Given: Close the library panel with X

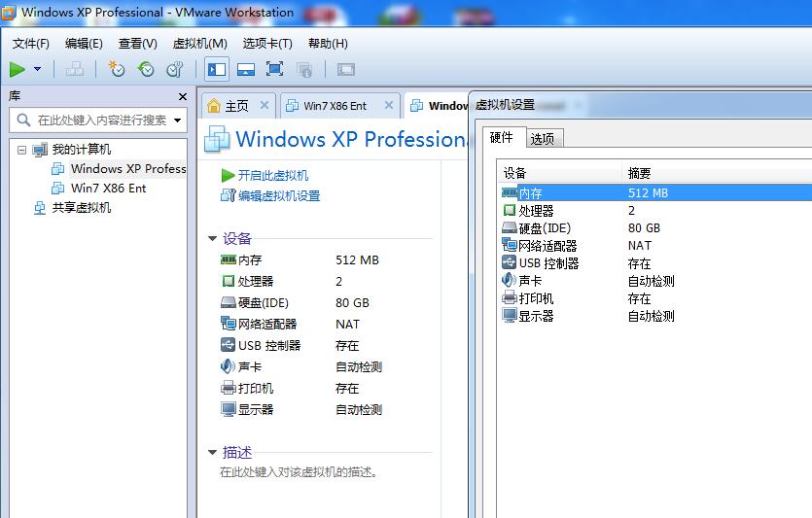Looking at the screenshot, I should point(182,96).
